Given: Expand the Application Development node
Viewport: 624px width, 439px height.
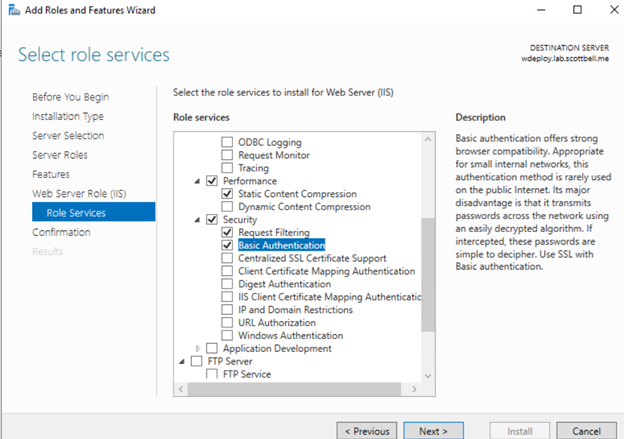Looking at the screenshot, I should tap(197, 348).
